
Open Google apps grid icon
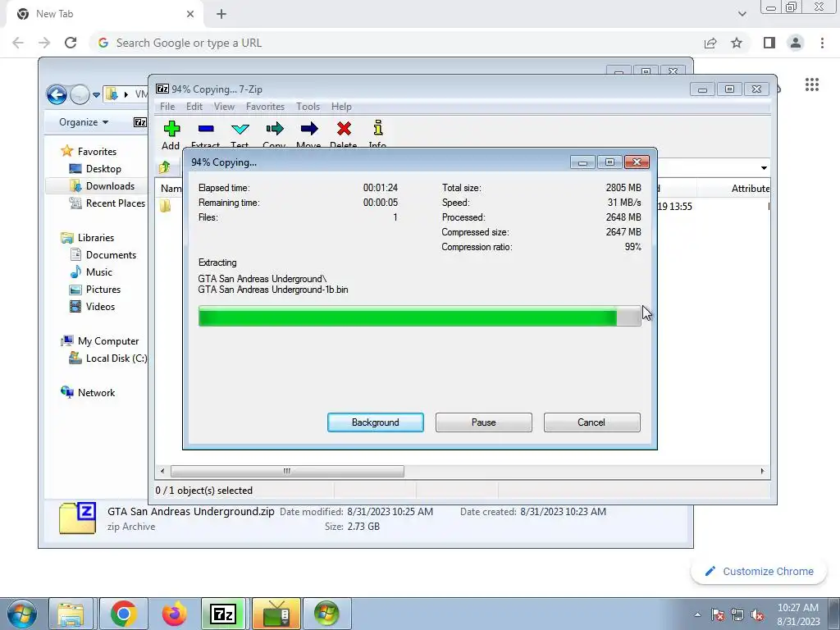click(x=812, y=84)
